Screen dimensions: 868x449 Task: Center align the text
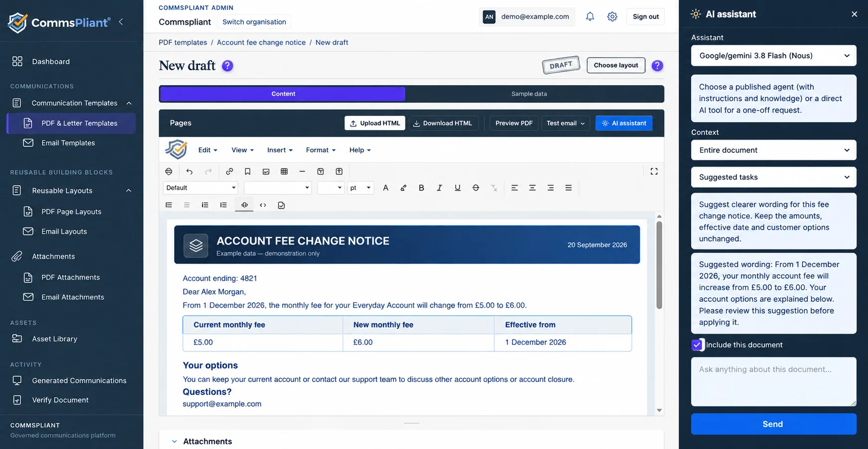[x=532, y=188]
